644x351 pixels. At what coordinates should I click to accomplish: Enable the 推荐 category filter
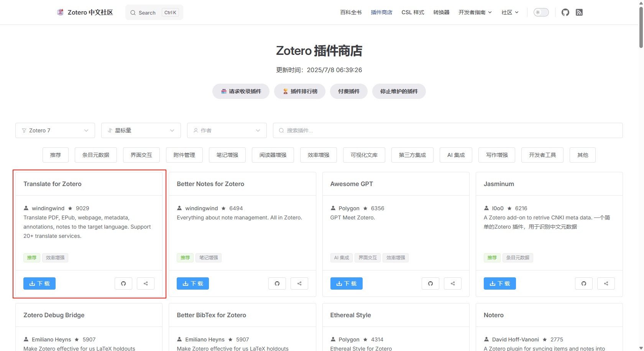tap(55, 155)
